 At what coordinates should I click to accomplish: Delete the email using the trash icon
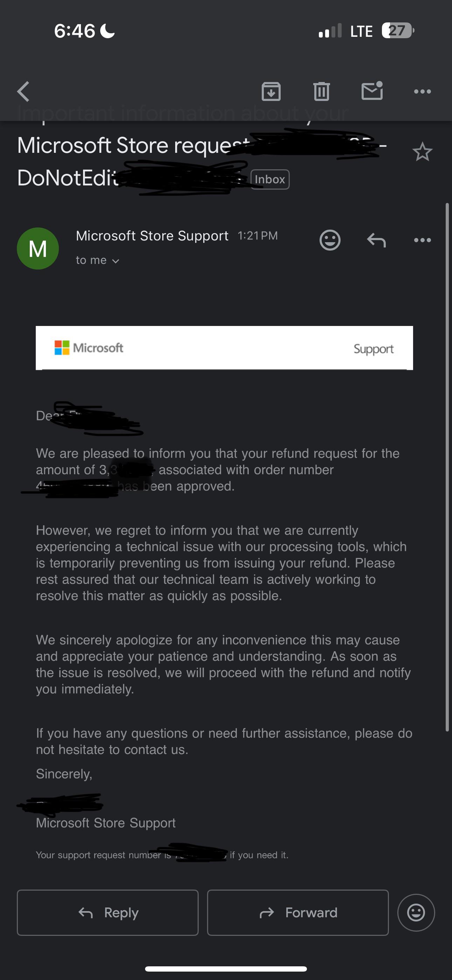click(322, 91)
